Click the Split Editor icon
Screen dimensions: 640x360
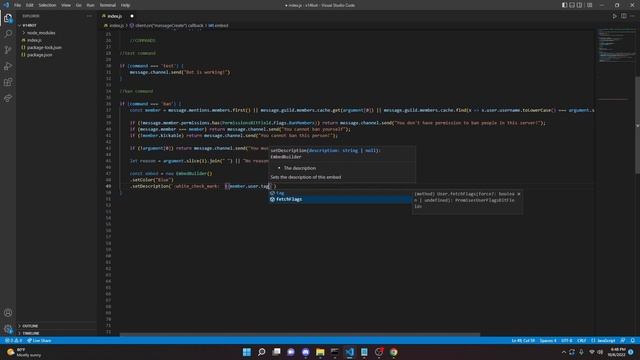pos(624,16)
